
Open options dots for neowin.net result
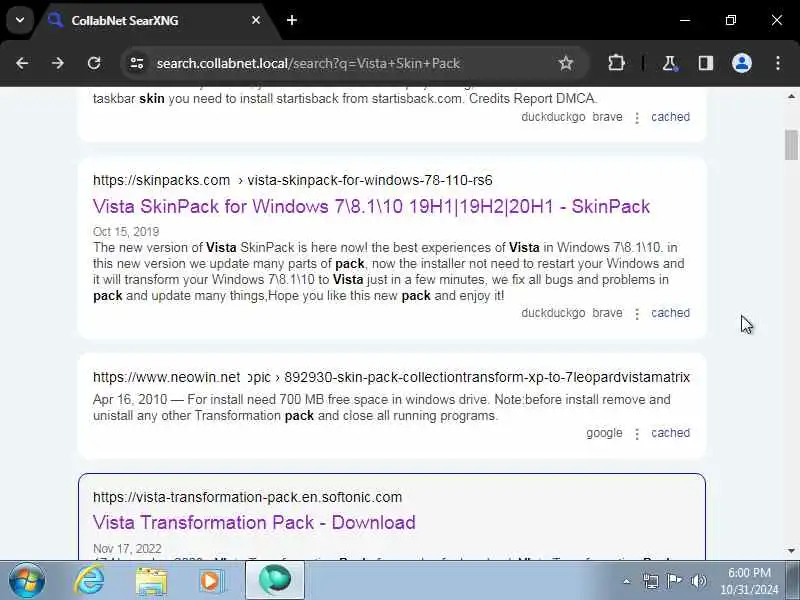coord(637,434)
